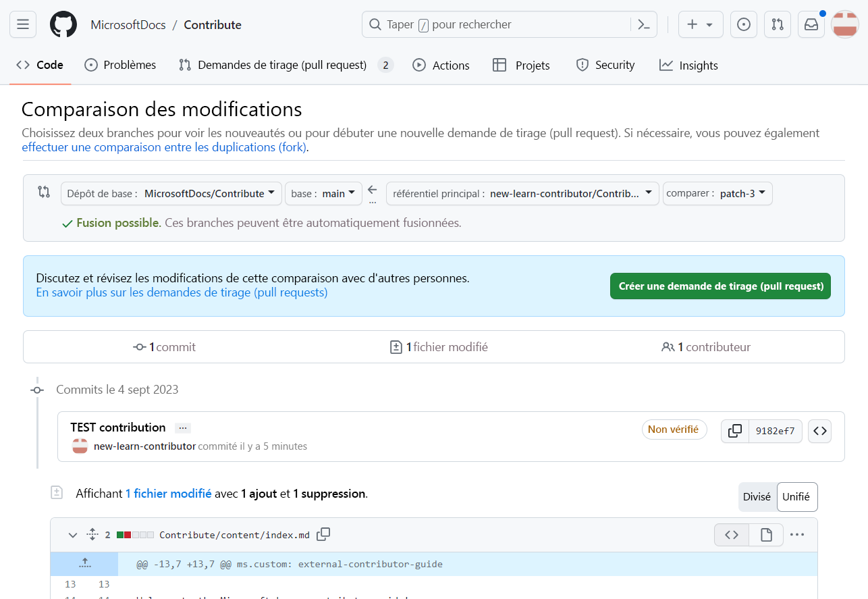Copy the commit SHA with the copy icon
Screen dimensions: 868x599
click(x=734, y=431)
